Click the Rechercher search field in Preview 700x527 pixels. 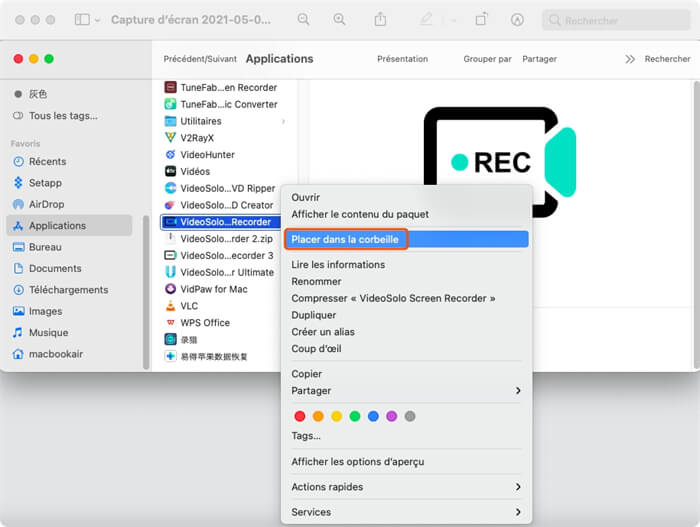[616, 20]
